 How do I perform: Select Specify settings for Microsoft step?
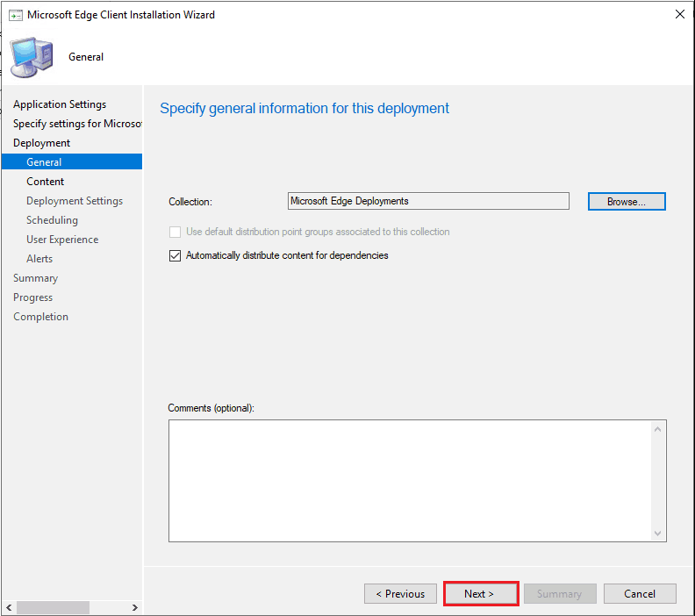tap(77, 124)
